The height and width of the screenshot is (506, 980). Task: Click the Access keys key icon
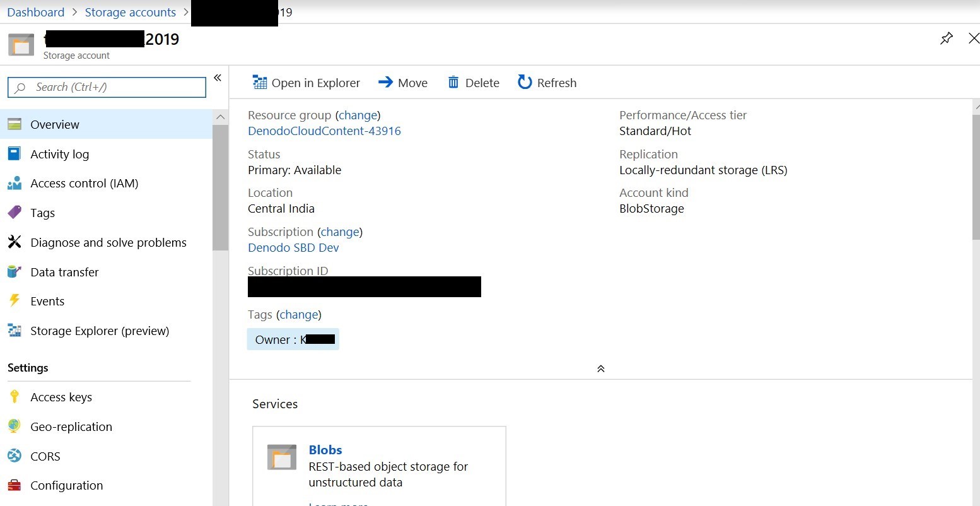[15, 397]
